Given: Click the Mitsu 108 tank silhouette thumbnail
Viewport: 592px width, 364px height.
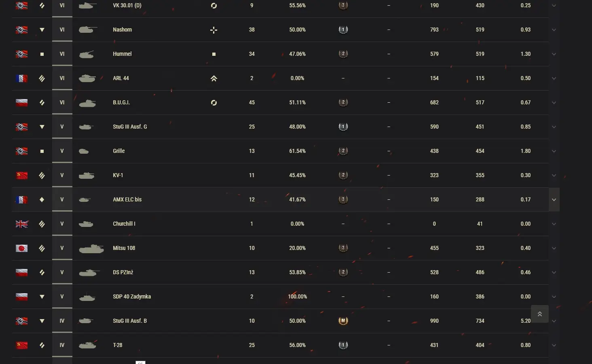Looking at the screenshot, I should click(91, 248).
